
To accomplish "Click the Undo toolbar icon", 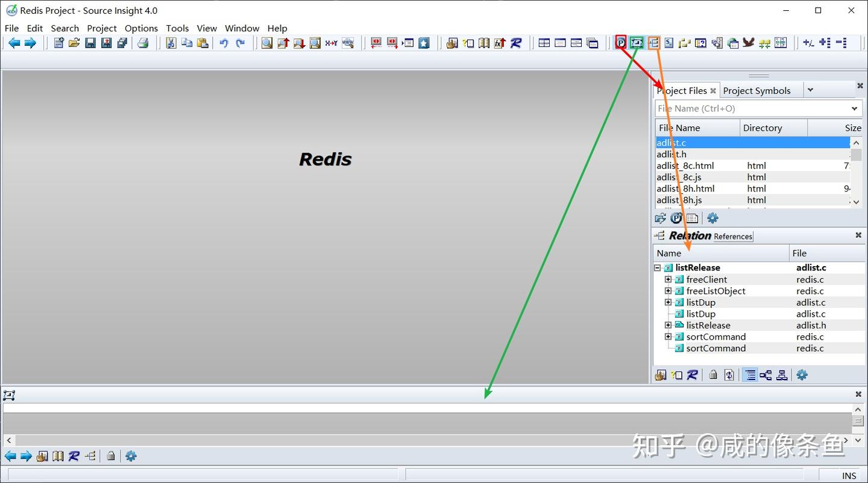I will (224, 43).
